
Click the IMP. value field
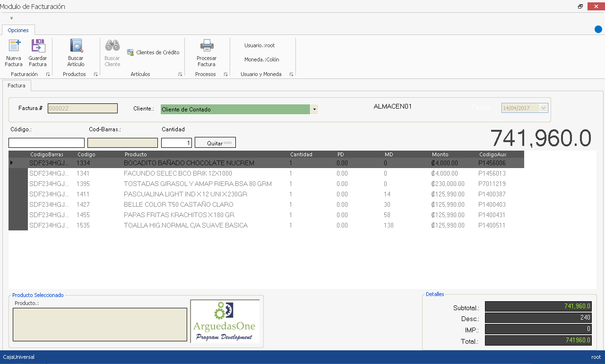click(538, 329)
